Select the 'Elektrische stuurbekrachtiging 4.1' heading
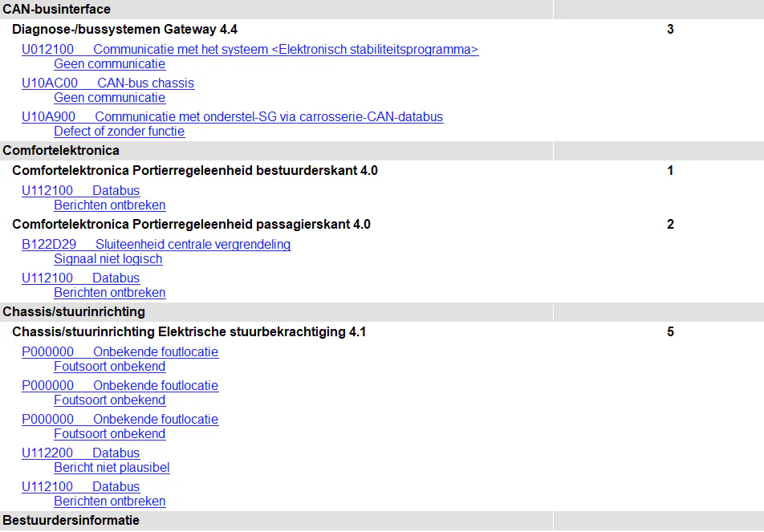This screenshot has width=764, height=532. pyautogui.click(x=189, y=331)
